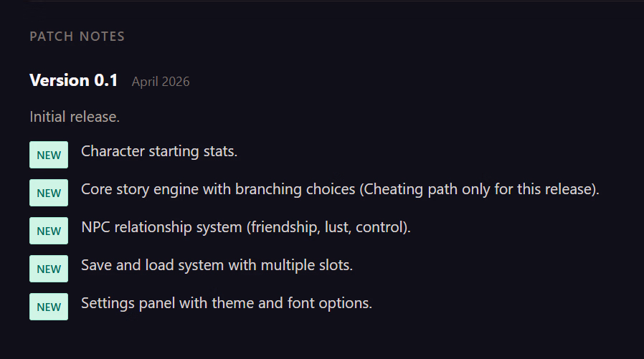
Task: Click the April 2026 release date
Action: point(161,82)
